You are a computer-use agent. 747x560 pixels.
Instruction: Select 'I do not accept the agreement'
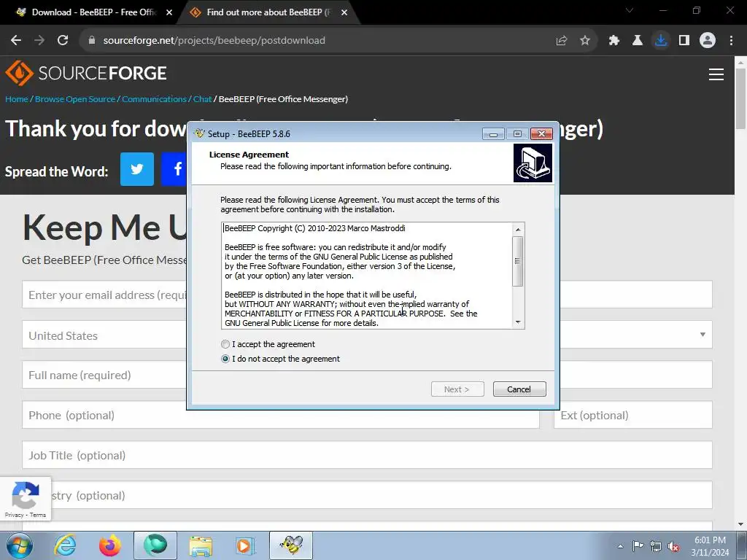(x=280, y=359)
